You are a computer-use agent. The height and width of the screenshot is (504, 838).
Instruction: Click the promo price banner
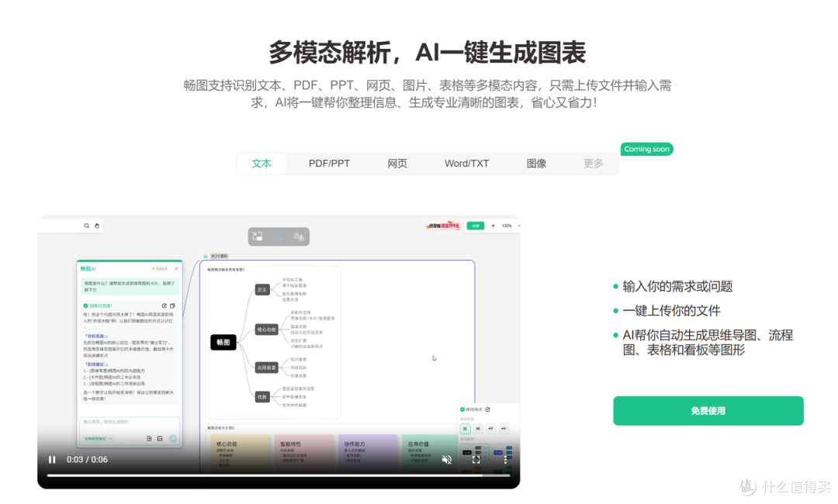coord(443,226)
